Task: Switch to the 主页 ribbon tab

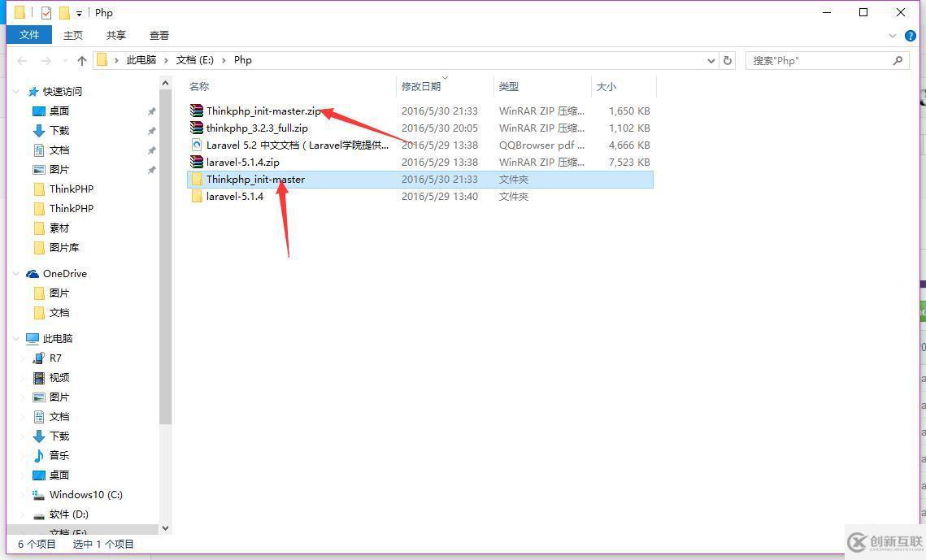Action: click(x=73, y=36)
